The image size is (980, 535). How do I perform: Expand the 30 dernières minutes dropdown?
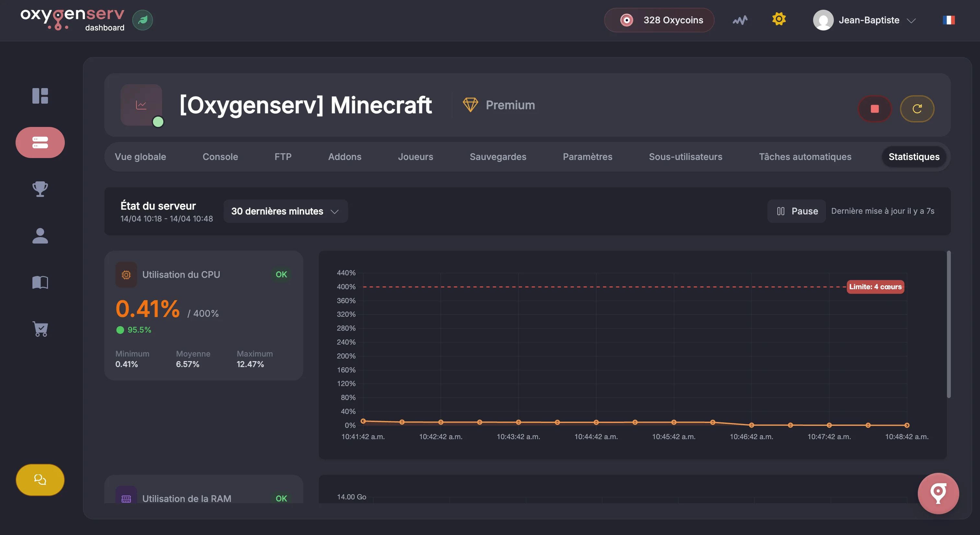tap(285, 211)
